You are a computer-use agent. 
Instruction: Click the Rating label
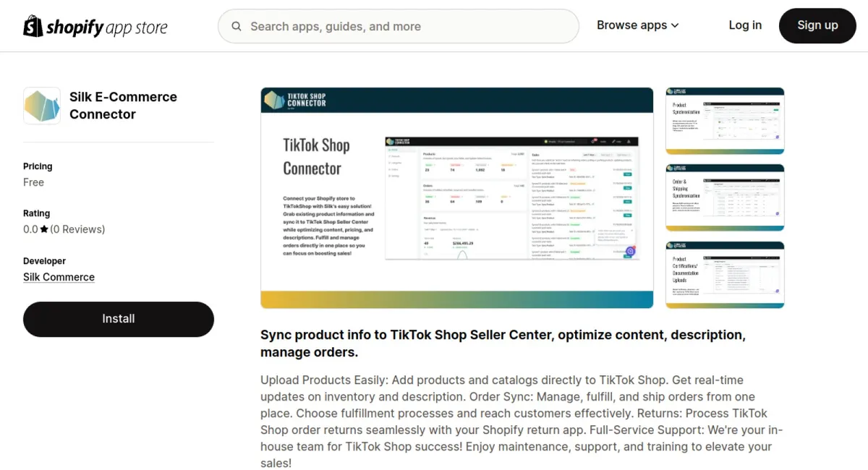(36, 213)
